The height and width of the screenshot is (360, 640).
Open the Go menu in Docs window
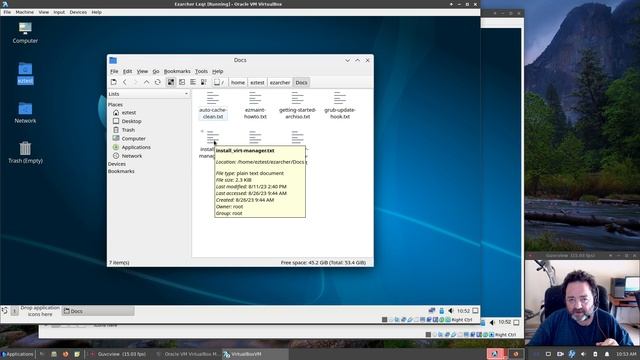point(156,71)
